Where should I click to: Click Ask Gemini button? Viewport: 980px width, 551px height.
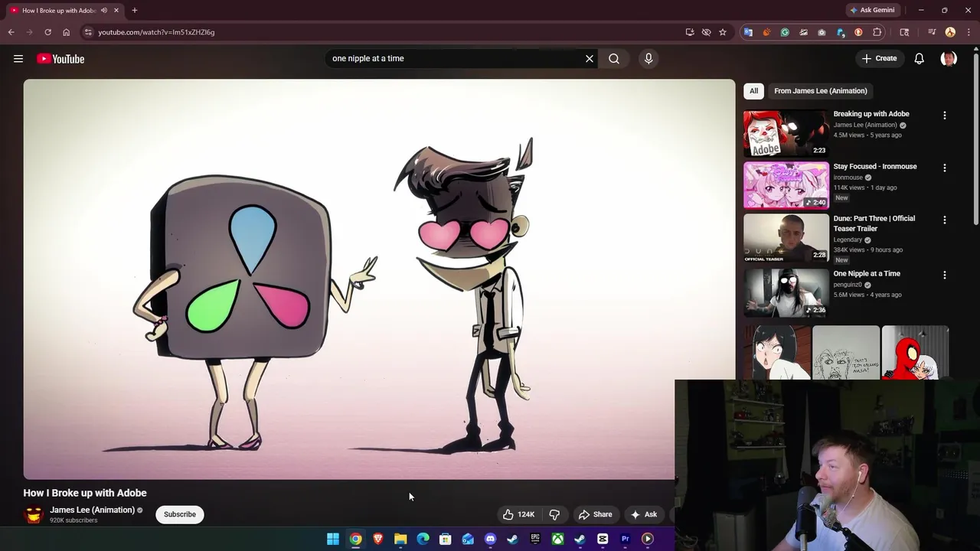tap(871, 10)
